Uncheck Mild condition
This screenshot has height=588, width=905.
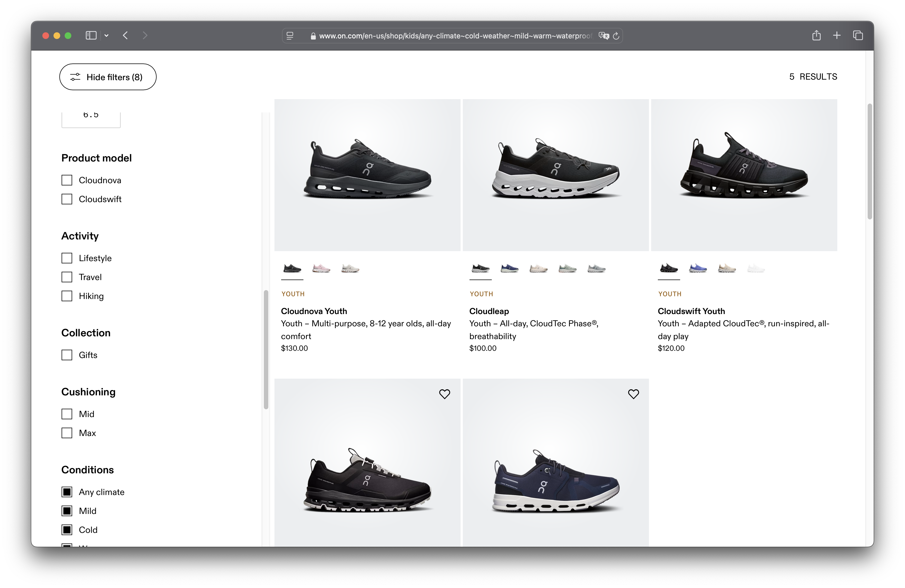67,511
